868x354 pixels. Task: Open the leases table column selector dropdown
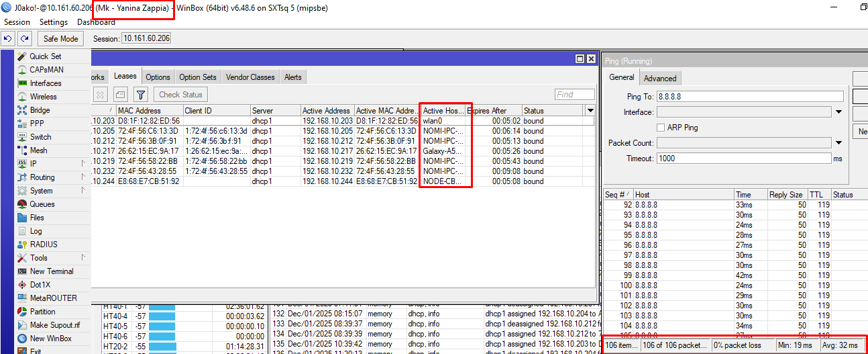[x=590, y=110]
